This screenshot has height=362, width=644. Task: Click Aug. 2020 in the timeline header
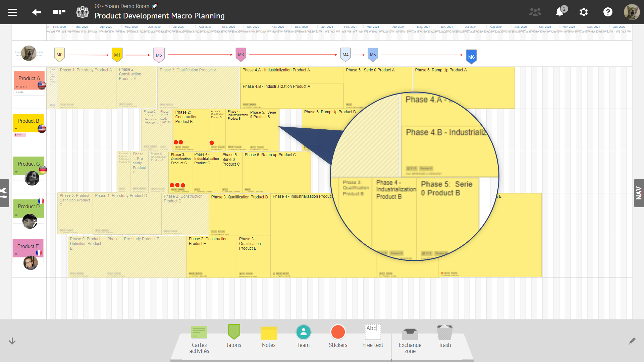[x=205, y=27]
